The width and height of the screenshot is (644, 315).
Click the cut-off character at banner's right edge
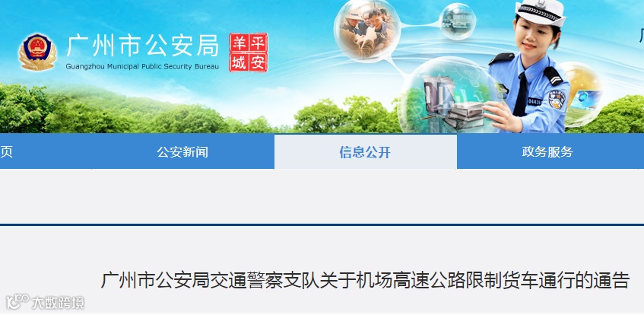641,37
